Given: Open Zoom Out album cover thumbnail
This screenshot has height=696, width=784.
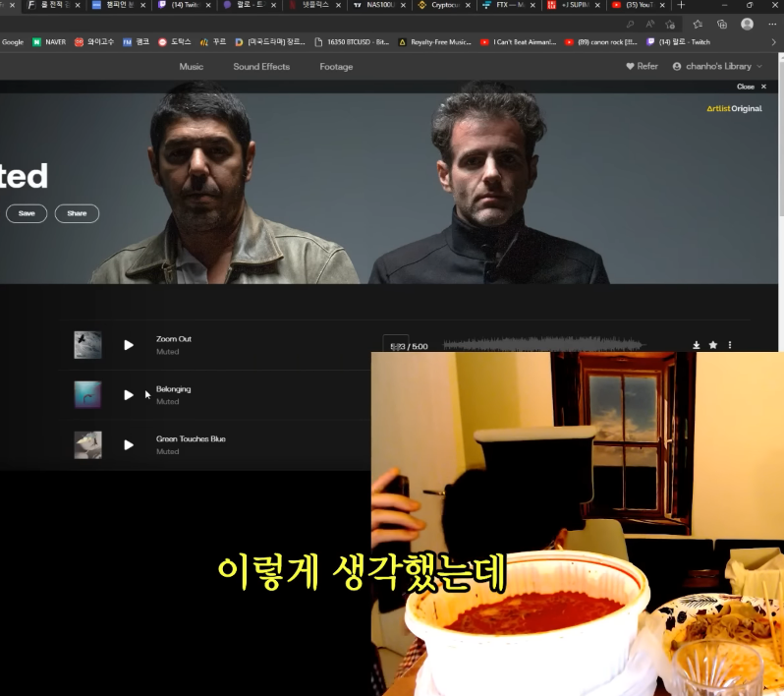Looking at the screenshot, I should tap(88, 345).
